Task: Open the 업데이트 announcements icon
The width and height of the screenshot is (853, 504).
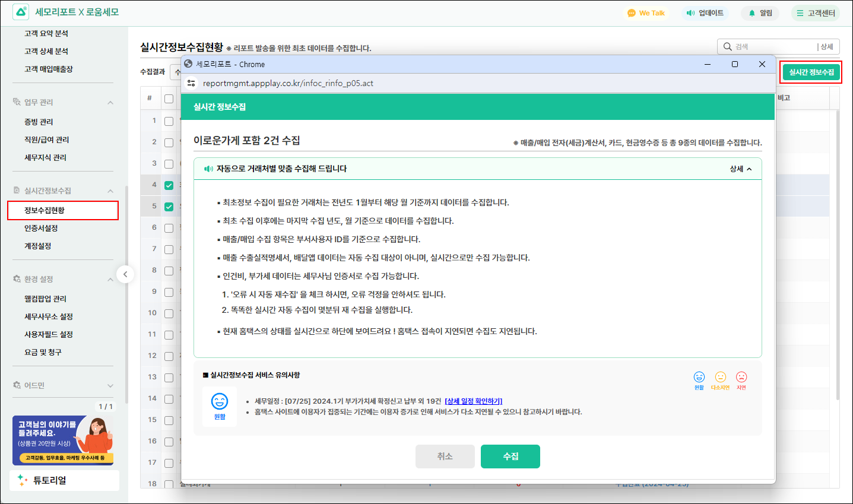Action: pos(691,13)
